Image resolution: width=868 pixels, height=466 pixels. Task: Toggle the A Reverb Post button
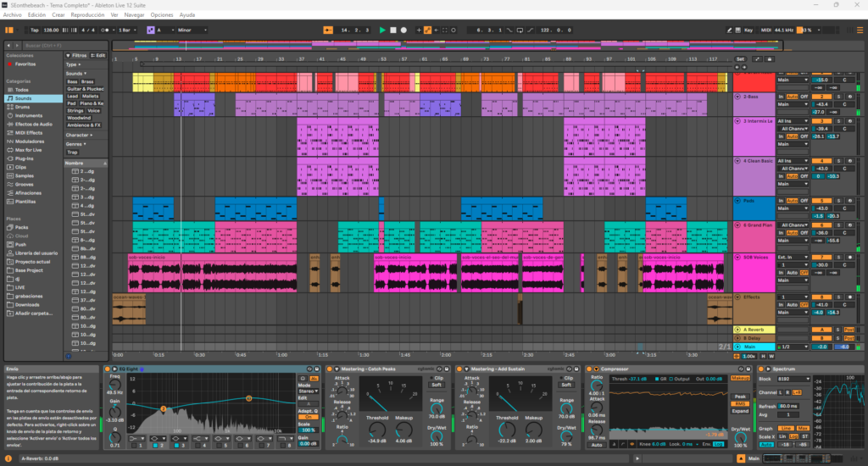(849, 330)
